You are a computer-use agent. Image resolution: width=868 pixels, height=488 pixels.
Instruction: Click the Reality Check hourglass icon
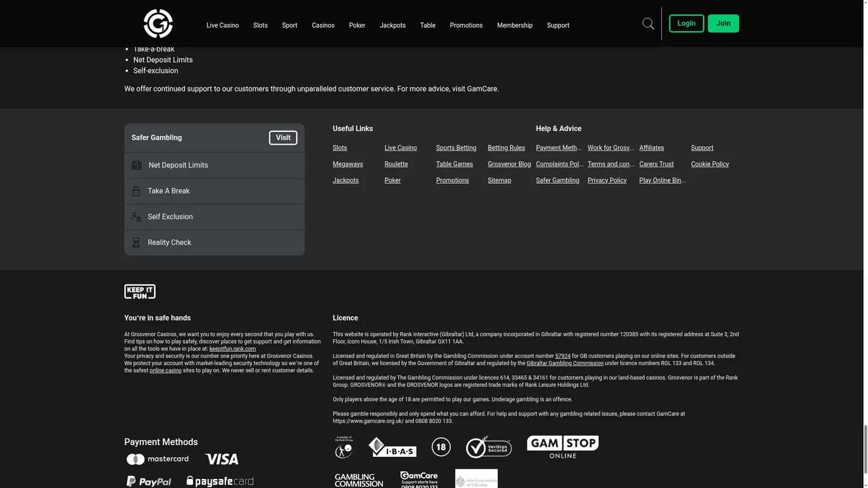point(136,243)
